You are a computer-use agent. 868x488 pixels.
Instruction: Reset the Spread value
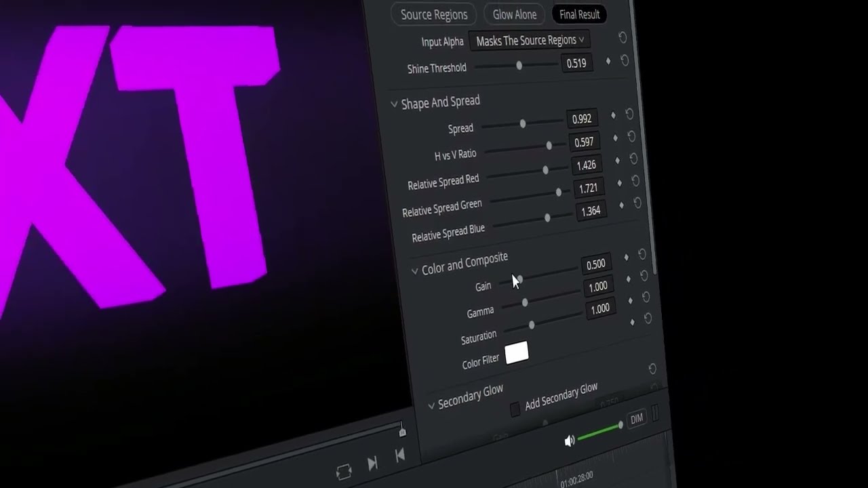click(x=629, y=114)
